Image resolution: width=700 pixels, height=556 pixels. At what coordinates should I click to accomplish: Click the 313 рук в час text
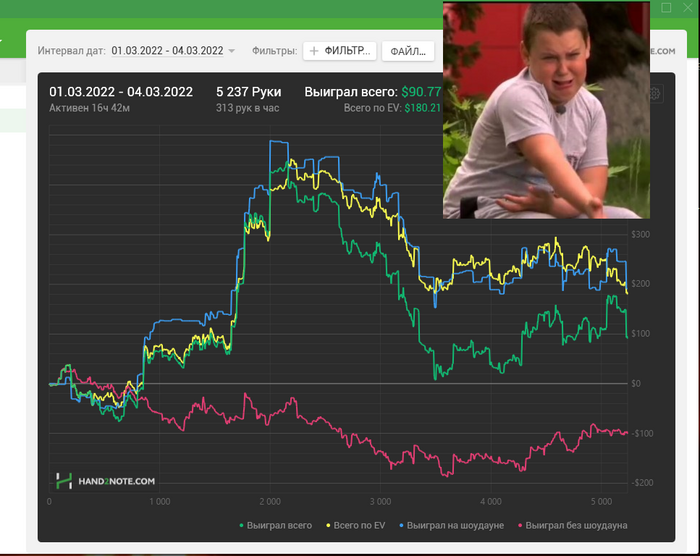[248, 108]
